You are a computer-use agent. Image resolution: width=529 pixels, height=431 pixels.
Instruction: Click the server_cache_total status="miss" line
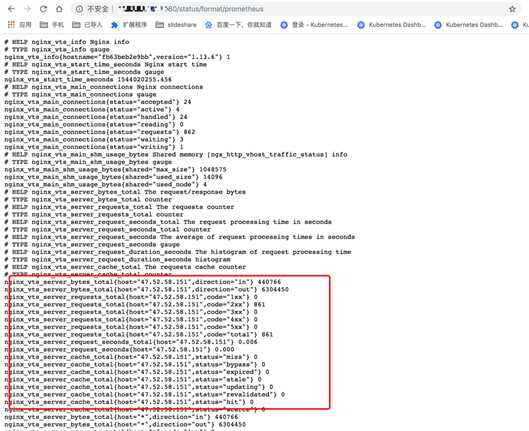click(131, 357)
